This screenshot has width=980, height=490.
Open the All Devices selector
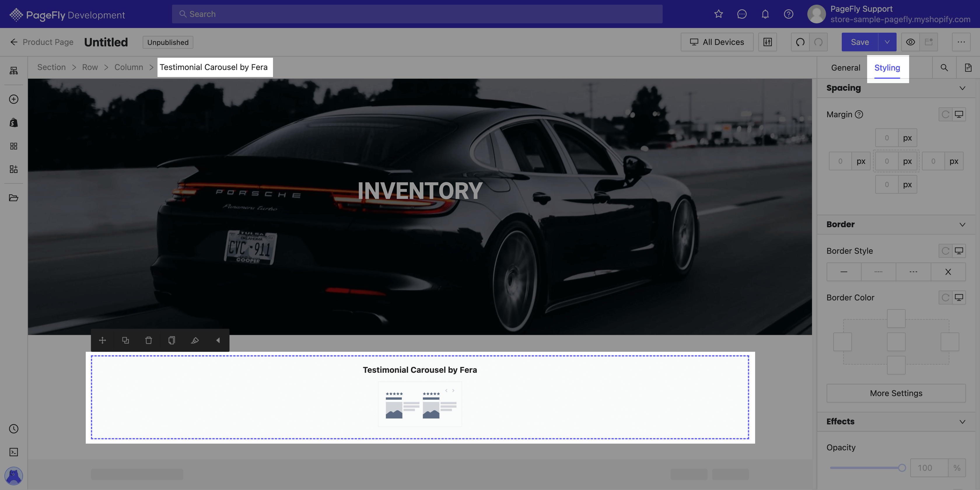717,42
